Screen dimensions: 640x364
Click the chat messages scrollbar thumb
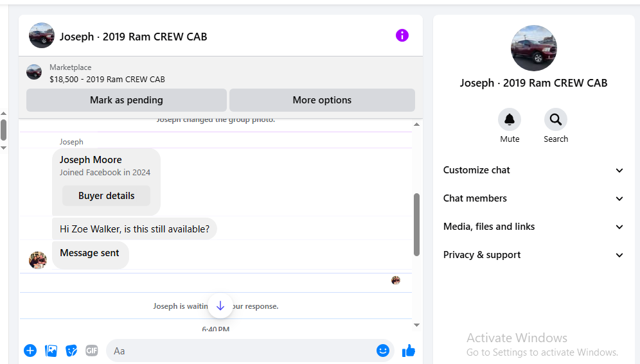[416, 225]
